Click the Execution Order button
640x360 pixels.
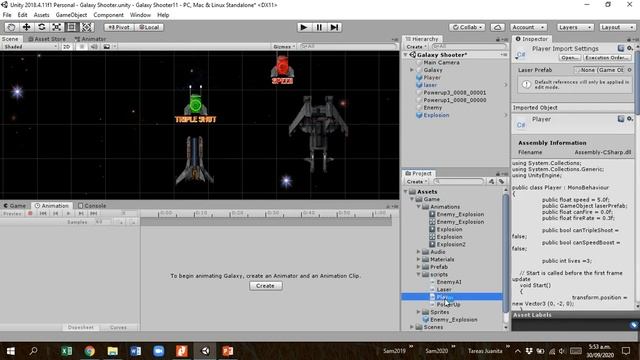(607, 58)
